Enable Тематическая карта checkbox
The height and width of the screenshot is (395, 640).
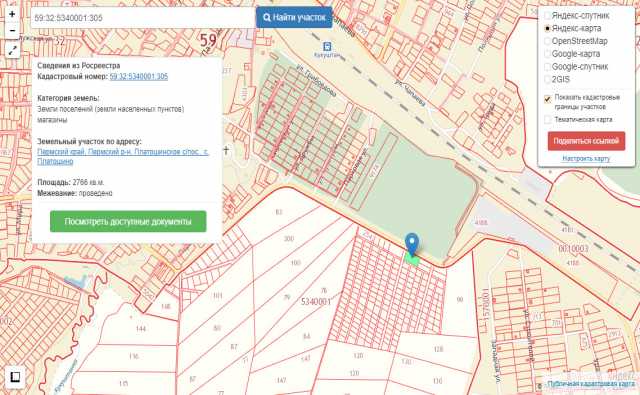point(548,120)
